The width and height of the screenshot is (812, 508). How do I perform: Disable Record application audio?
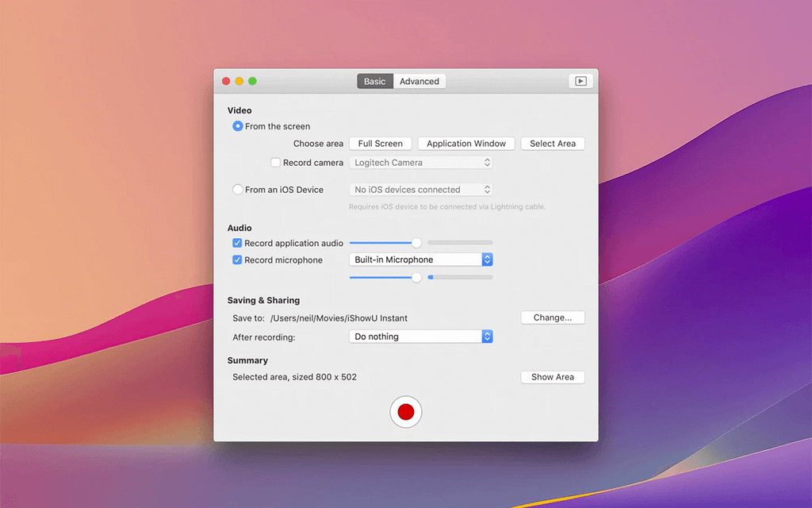point(236,243)
